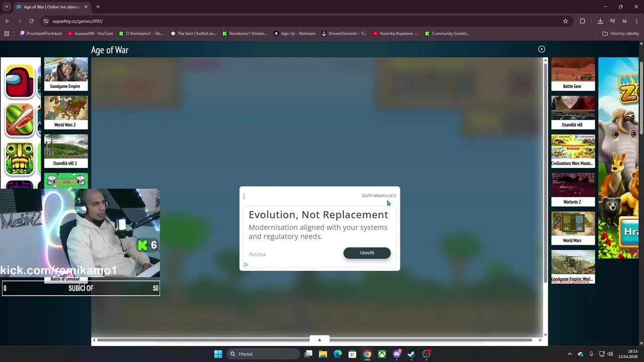Open Všechny záložky bookmarks folder

pos(620,34)
